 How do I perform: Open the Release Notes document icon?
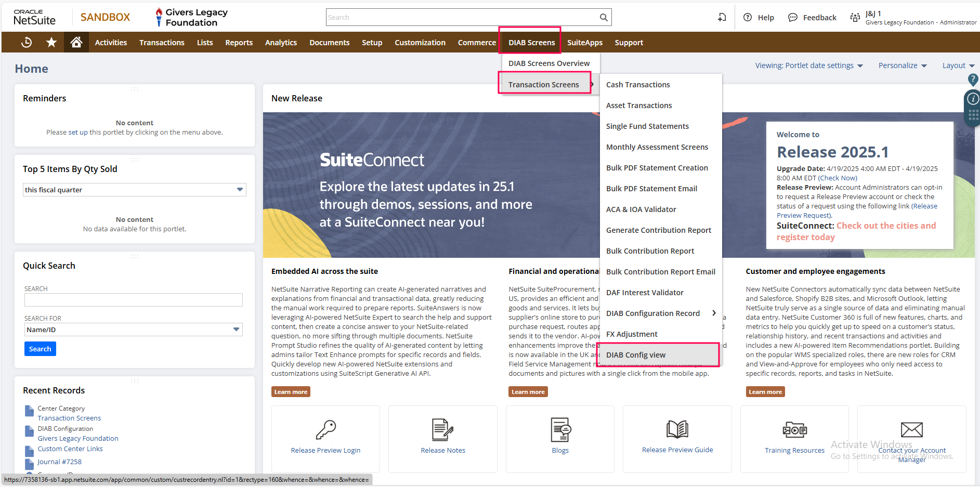pos(443,430)
